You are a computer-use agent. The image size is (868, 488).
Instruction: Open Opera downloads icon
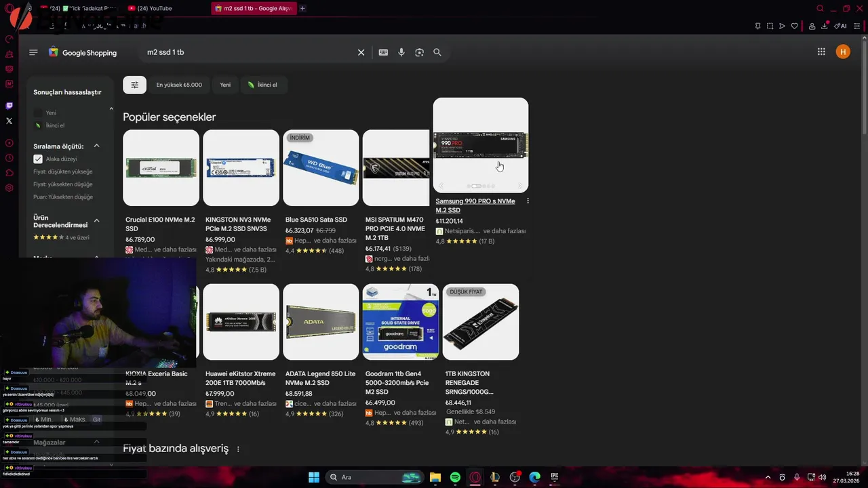coord(825,26)
